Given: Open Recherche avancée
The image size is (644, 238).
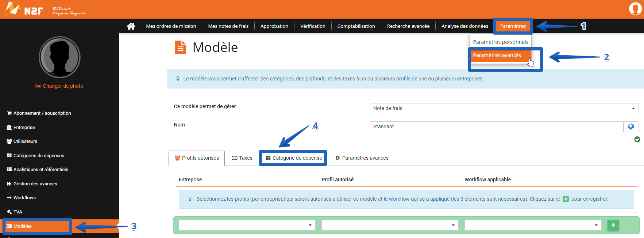Looking at the screenshot, I should [x=408, y=26].
